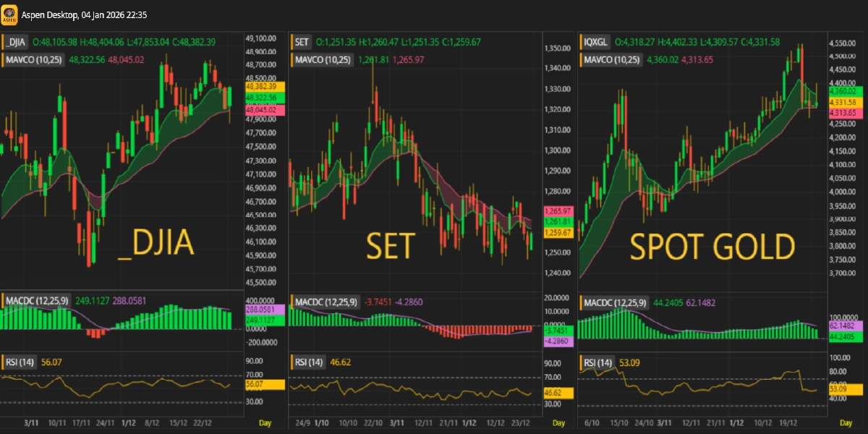Viewport: 868px width, 434px height.
Task: Click the Day interval label under gold chart
Action: click(844, 422)
